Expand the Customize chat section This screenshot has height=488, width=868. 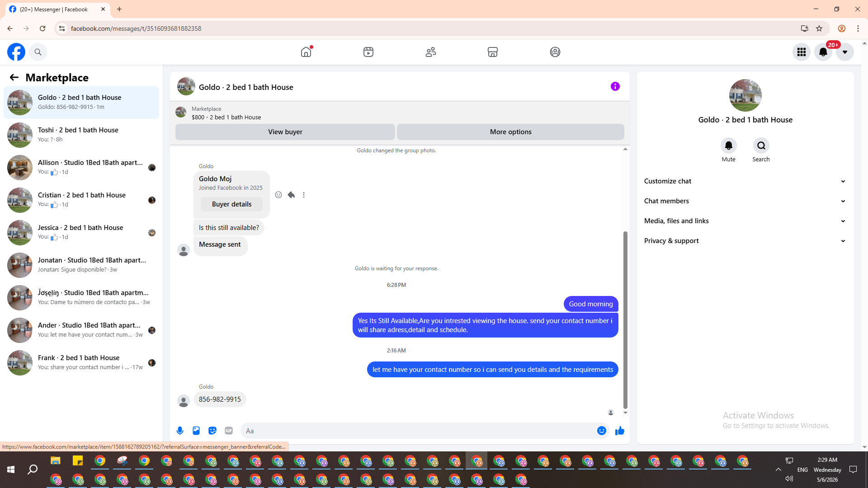[745, 181]
